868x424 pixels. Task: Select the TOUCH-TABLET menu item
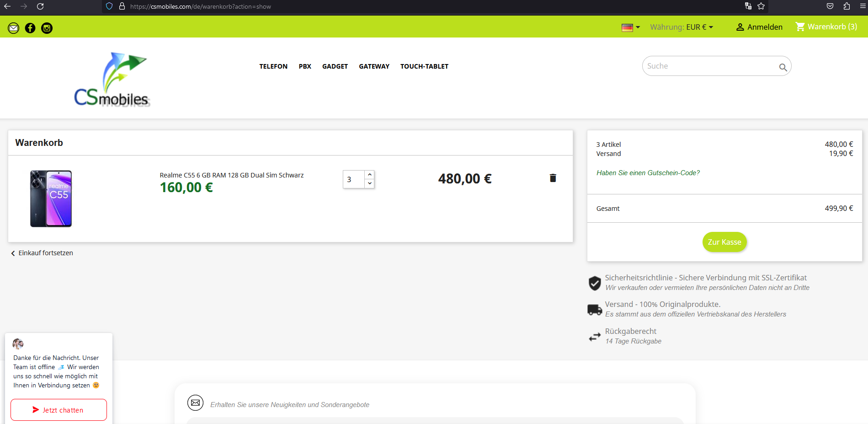point(424,66)
